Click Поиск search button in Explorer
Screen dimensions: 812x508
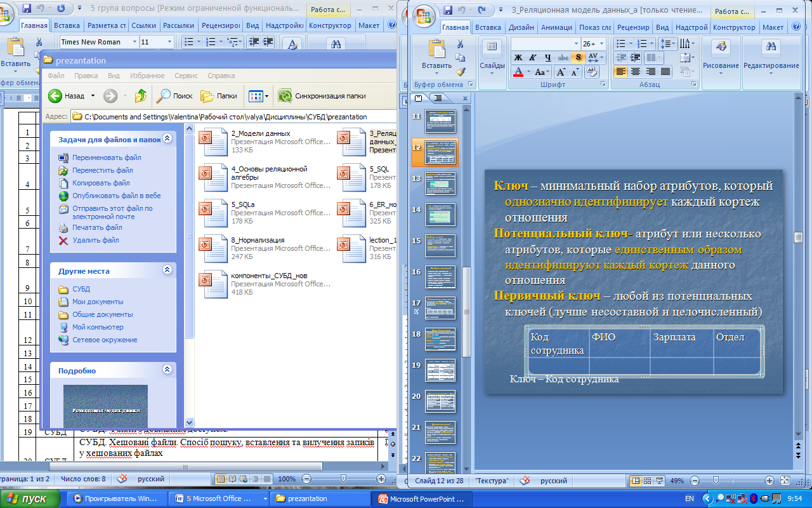tap(175, 96)
